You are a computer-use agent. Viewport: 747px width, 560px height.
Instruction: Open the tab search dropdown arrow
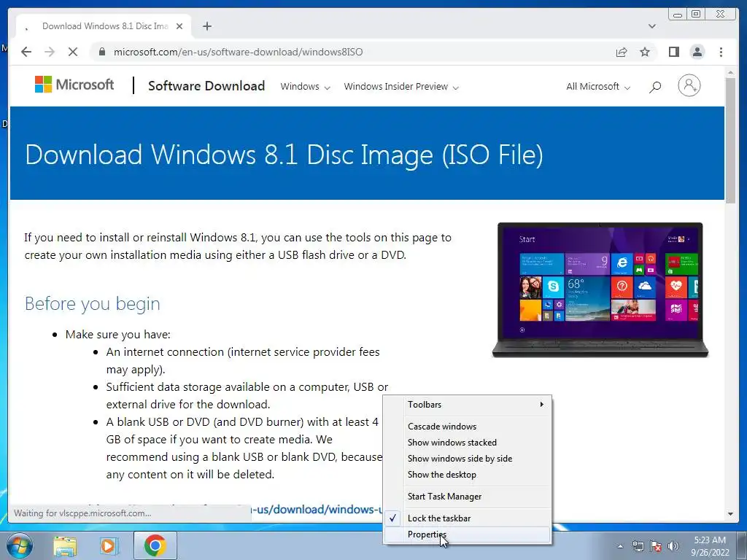click(x=651, y=26)
